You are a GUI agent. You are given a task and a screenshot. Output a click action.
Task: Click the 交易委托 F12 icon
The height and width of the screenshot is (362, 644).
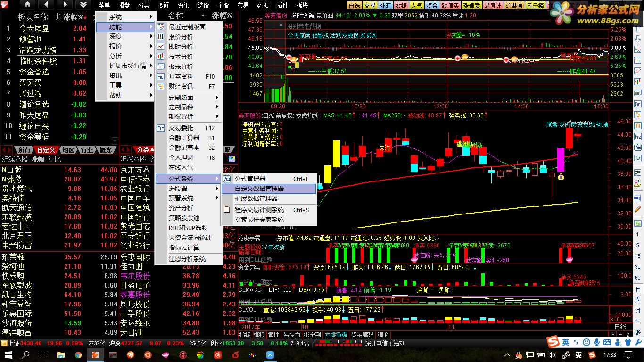(161, 128)
